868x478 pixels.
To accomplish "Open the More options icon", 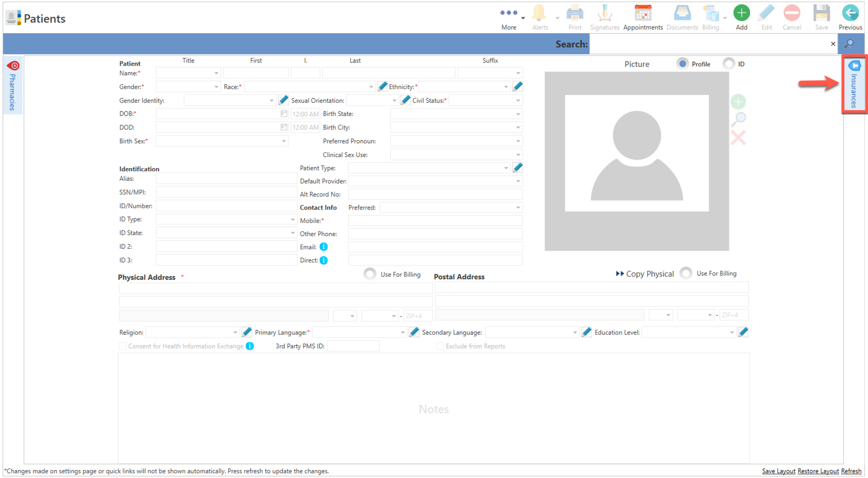I will click(x=509, y=13).
